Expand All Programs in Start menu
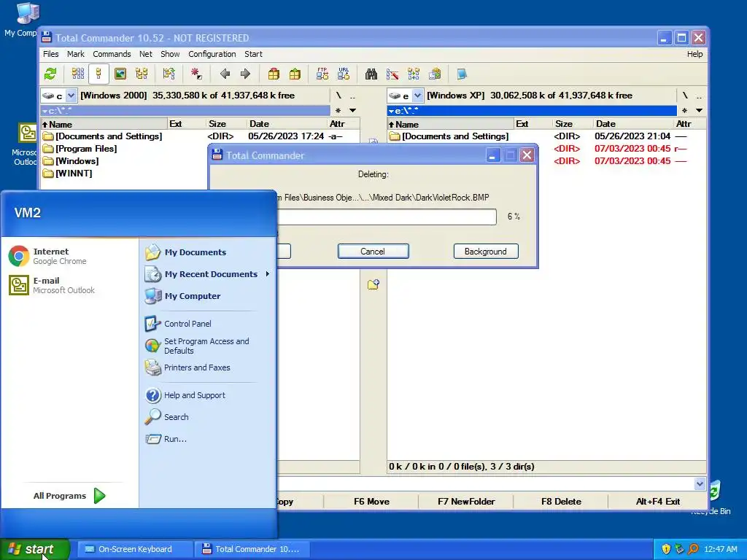Image resolution: width=747 pixels, height=560 pixels. [x=69, y=496]
